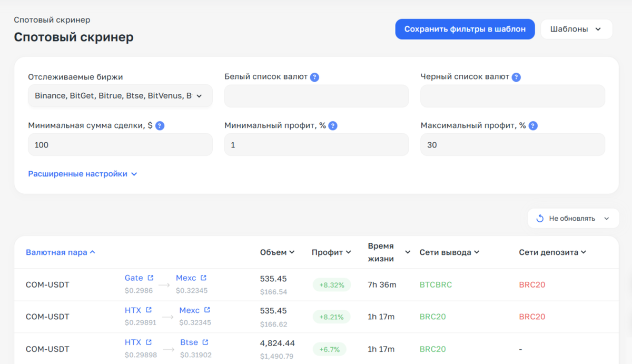Open the Не обновлять refresh dropdown
Image resolution: width=632 pixels, height=364 pixels.
(x=573, y=219)
